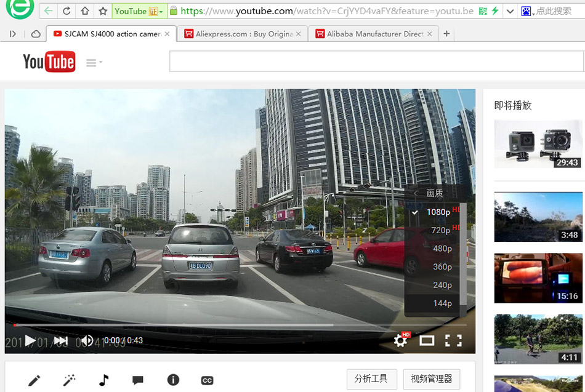Switch to theater mode view
The image size is (585, 392).
[427, 340]
